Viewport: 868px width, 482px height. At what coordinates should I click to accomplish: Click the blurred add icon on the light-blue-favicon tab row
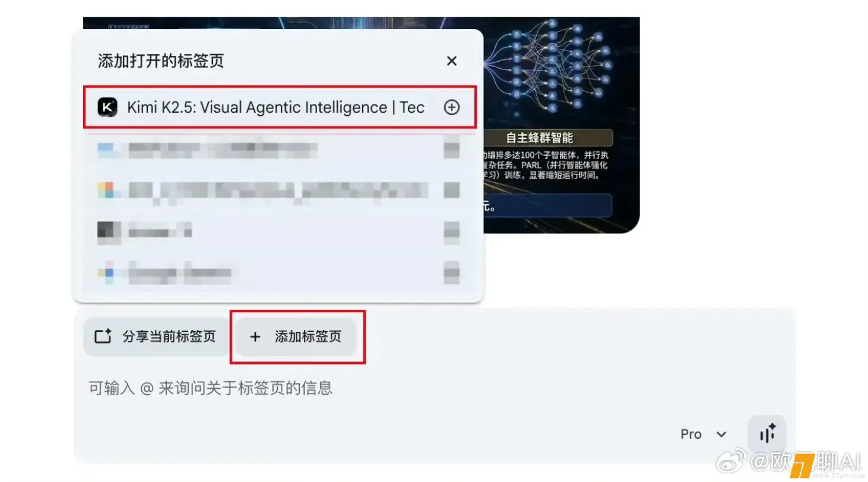pos(452,149)
